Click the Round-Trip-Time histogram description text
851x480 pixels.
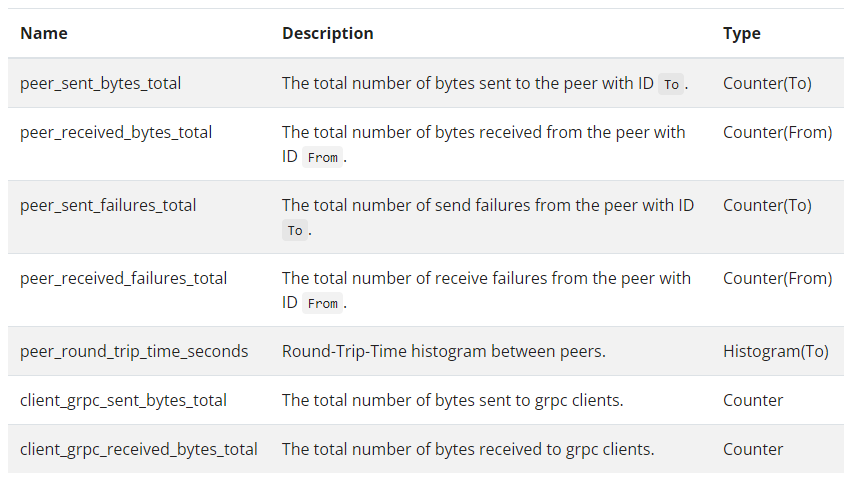pos(444,351)
